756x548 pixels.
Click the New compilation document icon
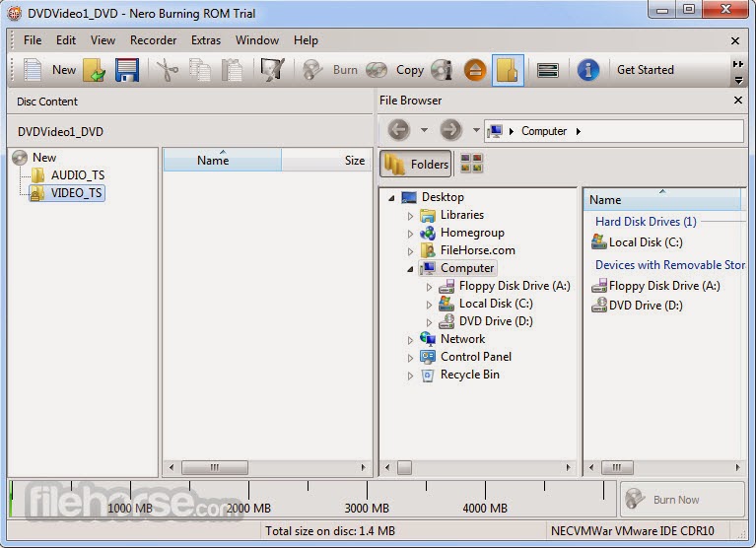pos(33,70)
